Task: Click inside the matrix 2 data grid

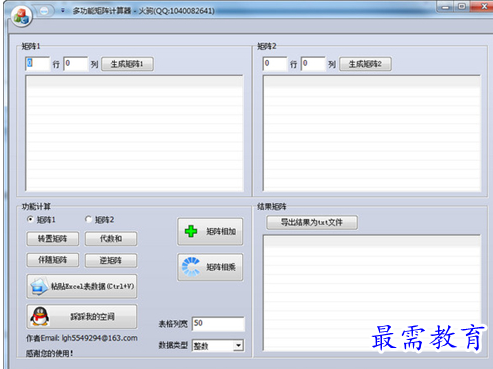Action: tap(372, 133)
